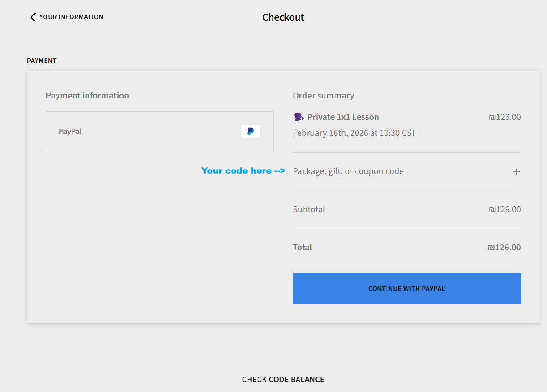Click the purple lesson icon beside Private 1x1 Lesson

298,116
